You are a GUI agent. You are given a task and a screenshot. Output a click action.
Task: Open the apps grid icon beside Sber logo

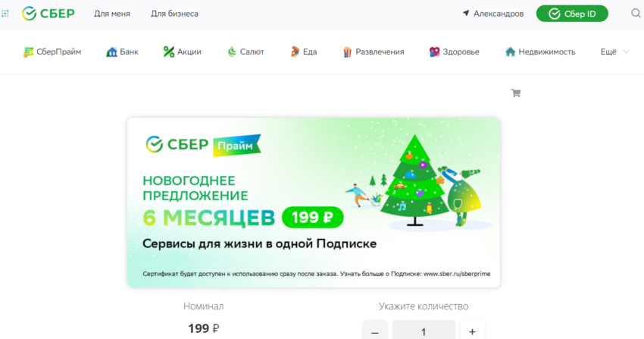(x=5, y=14)
